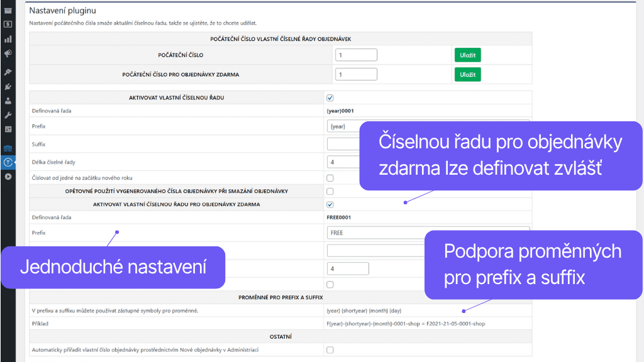This screenshot has width=644, height=362.
Task: Check 'Automaticky přiřadit vlastní číslo objednávky' checkbox
Action: point(330,350)
